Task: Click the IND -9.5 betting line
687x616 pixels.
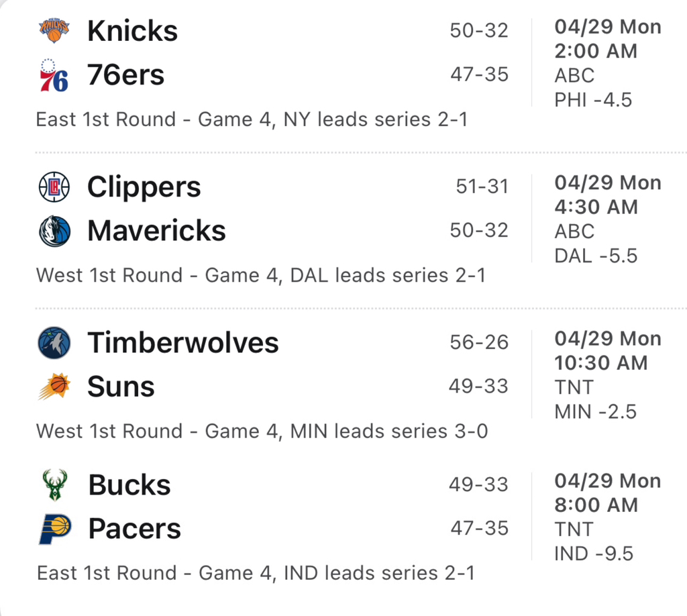Action: click(593, 554)
